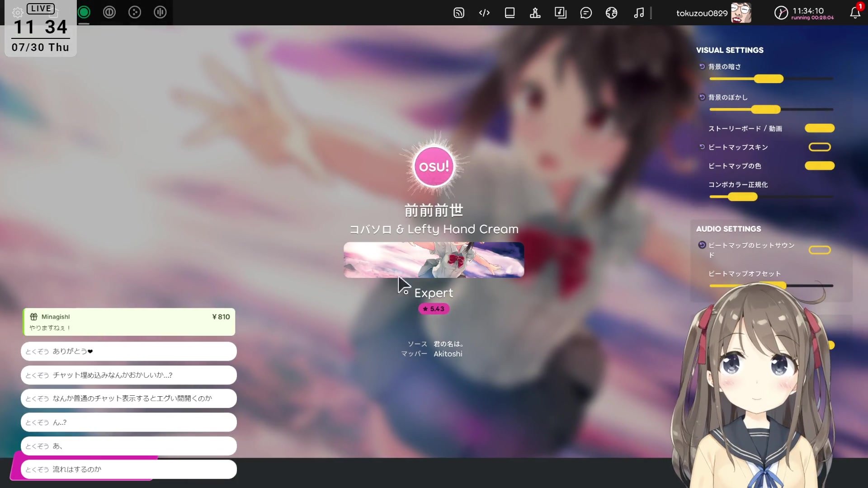This screenshot has height=488, width=868.
Task: Click the mapper name Akitoshi
Action: click(x=448, y=354)
